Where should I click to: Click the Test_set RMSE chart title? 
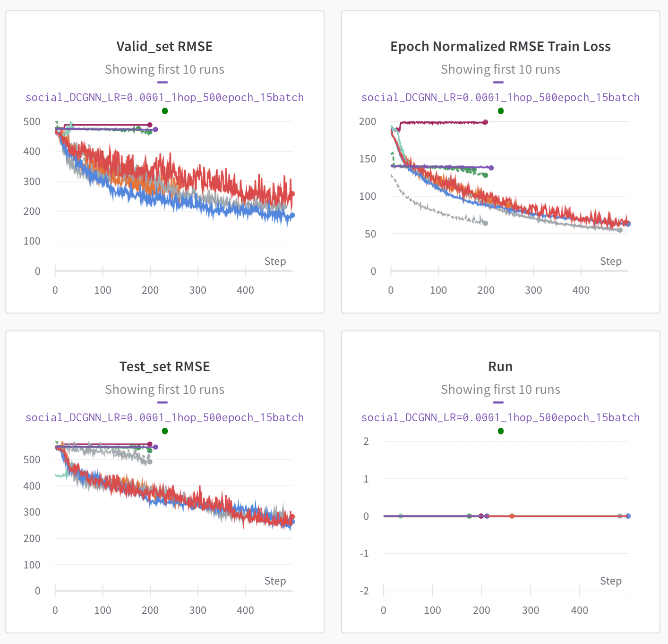(x=165, y=366)
